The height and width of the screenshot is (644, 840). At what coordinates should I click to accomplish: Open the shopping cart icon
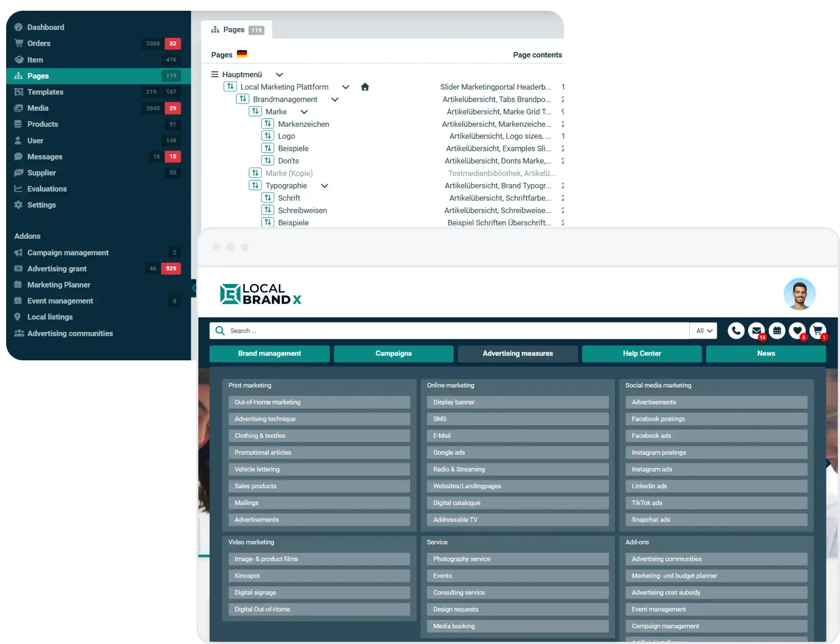point(817,331)
